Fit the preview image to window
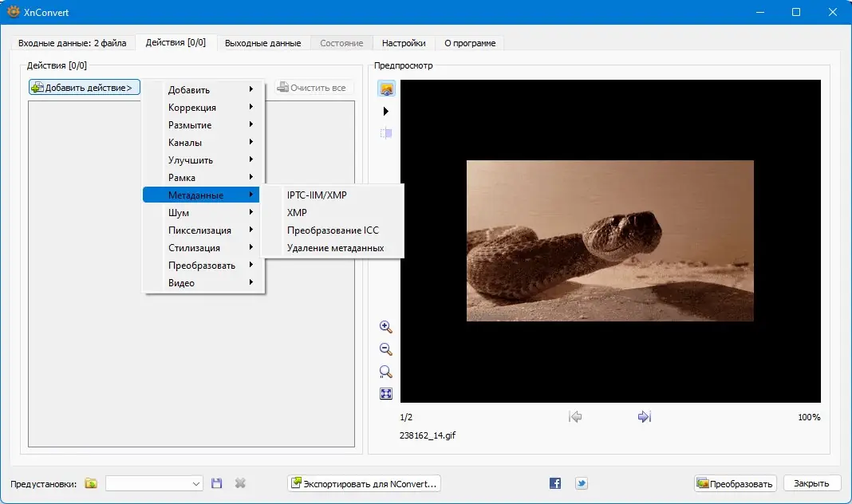Image resolution: width=852 pixels, height=504 pixels. click(386, 393)
